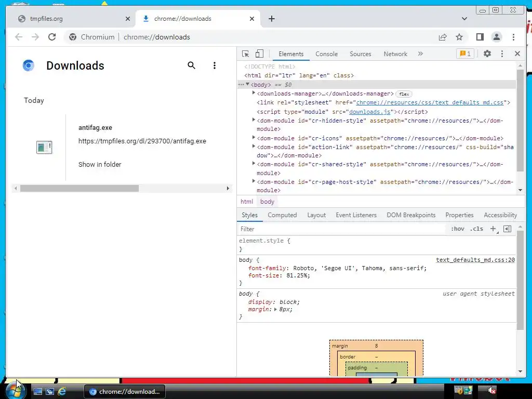532x399 pixels.
Task: Click the Chromium logo beside Downloads
Action: 29,65
